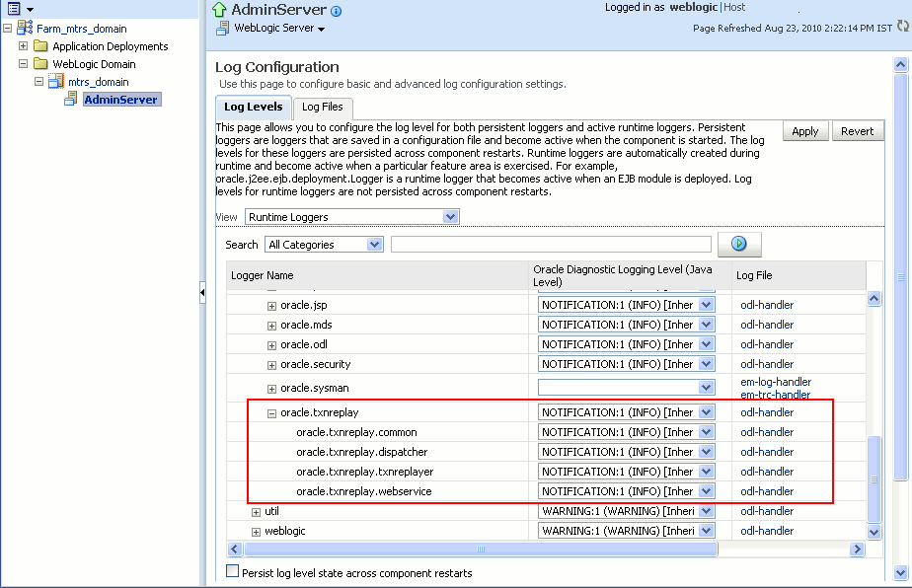
Task: Click the Application Deployments folder icon
Action: (40, 46)
